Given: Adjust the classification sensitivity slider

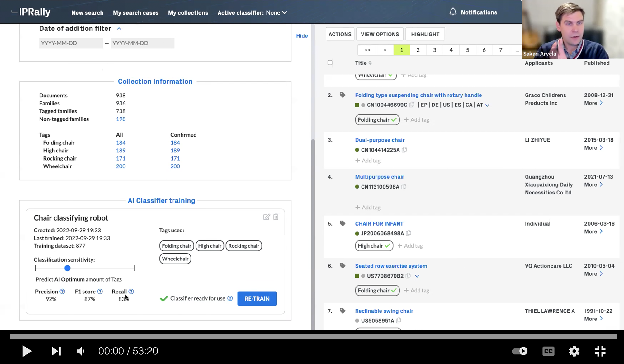Looking at the screenshot, I should (68, 268).
